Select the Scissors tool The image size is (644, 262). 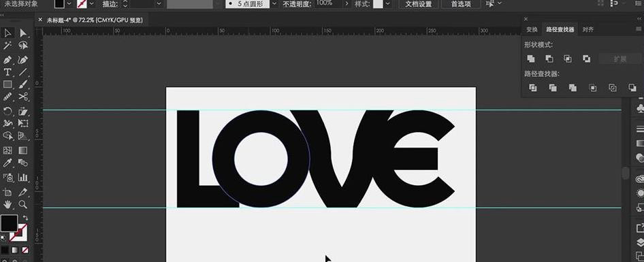pyautogui.click(x=23, y=97)
